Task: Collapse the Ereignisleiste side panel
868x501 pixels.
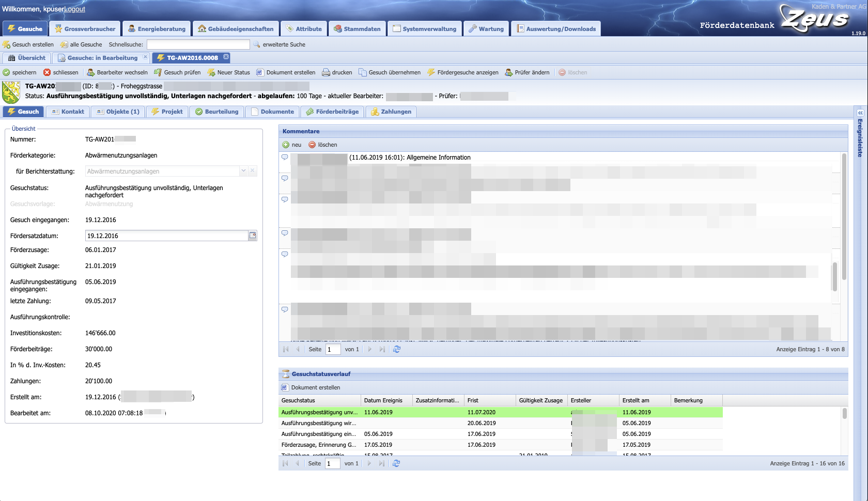Action: click(860, 112)
